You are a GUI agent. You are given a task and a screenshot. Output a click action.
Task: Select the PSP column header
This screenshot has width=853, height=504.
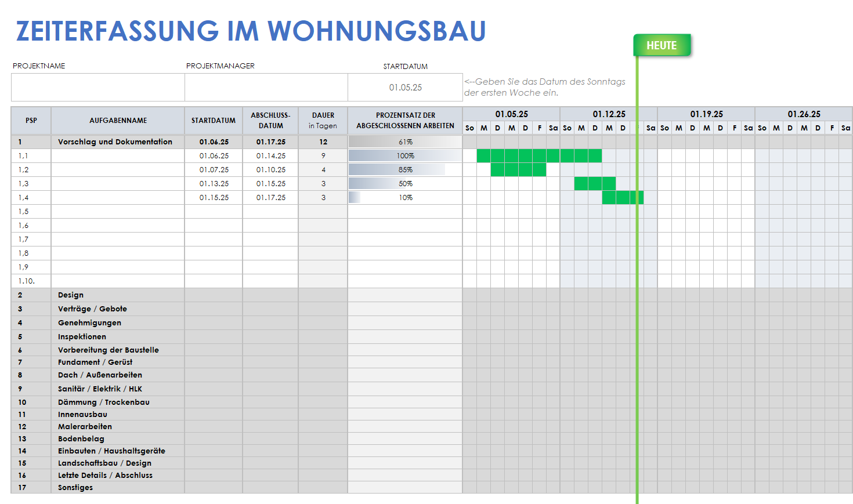point(31,121)
